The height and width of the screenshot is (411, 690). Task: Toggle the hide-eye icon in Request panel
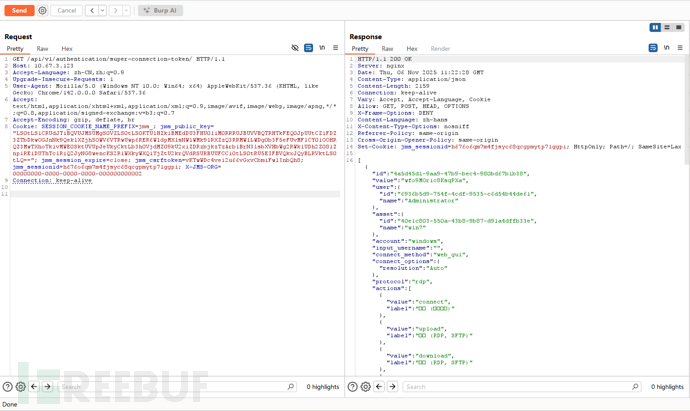[x=295, y=48]
